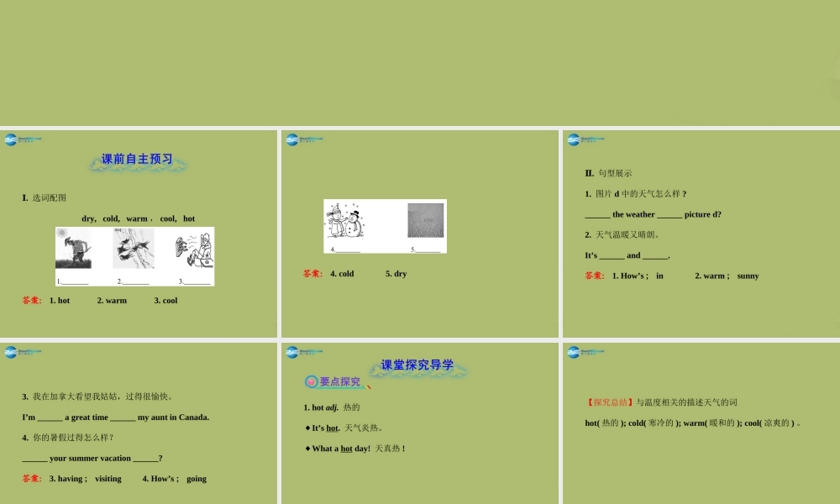
Task: Select the 课前自主预习 slide title
Action: pos(137,159)
